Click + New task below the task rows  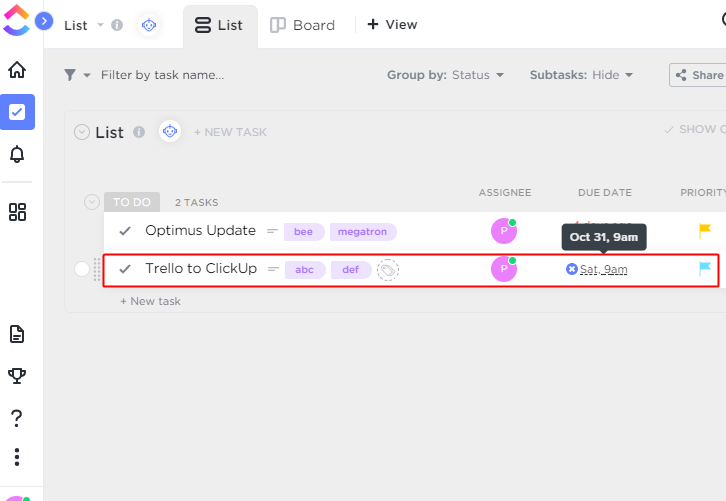point(150,301)
